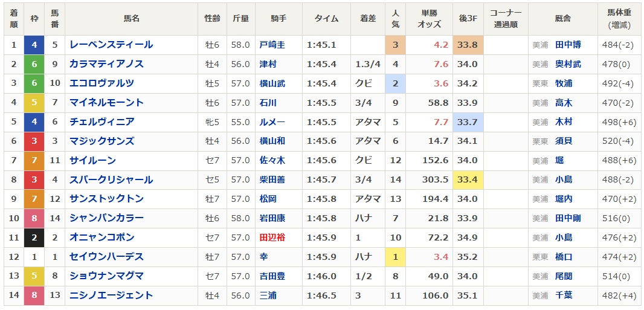Open red jockey link 田辺裕

point(272,237)
